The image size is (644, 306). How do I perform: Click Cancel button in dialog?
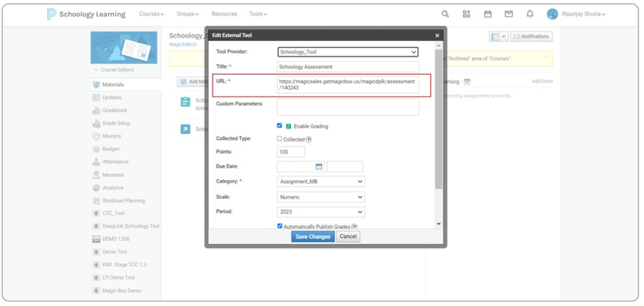tap(348, 237)
